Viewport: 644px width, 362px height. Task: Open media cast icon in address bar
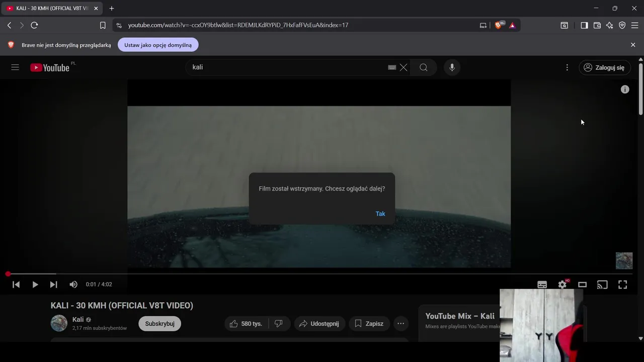tap(483, 25)
